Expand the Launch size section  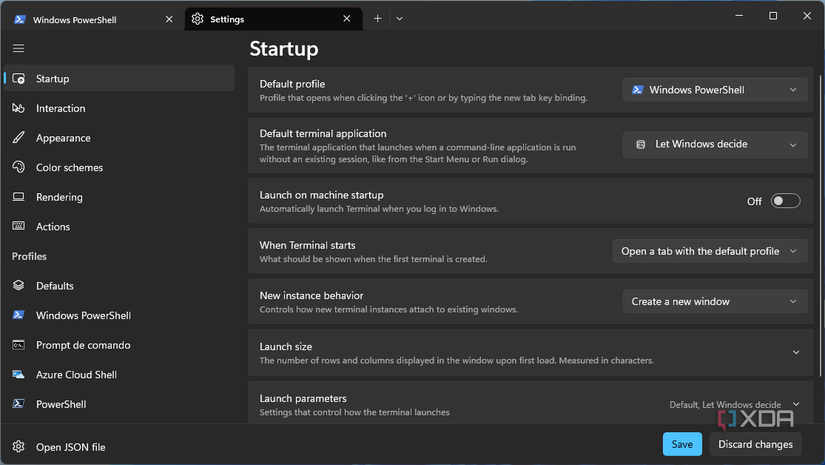point(796,352)
